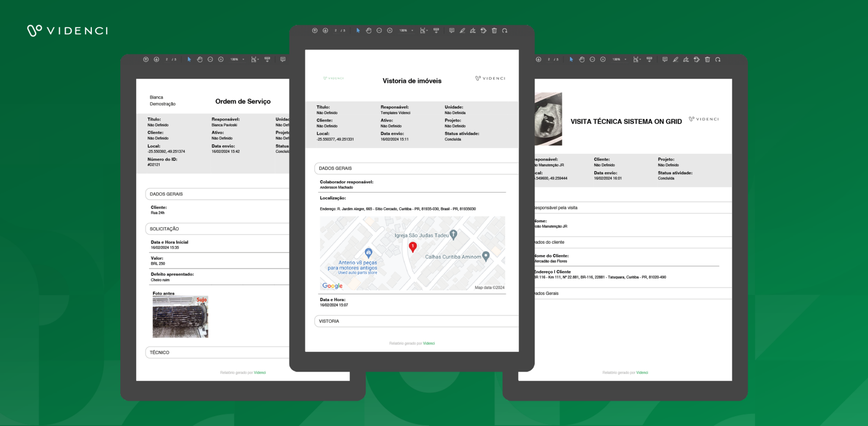The width and height of the screenshot is (868, 426).
Task: Zoom out of the Ordem de Serviço page
Action: [210, 59]
